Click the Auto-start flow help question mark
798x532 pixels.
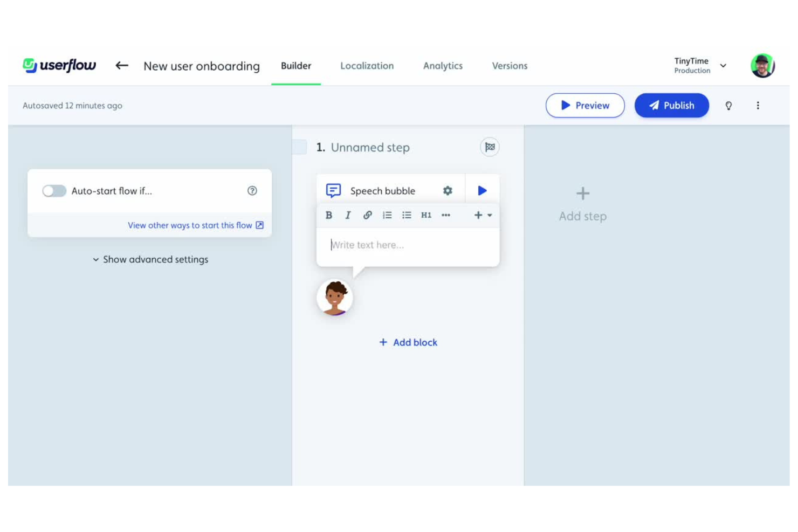(x=252, y=190)
